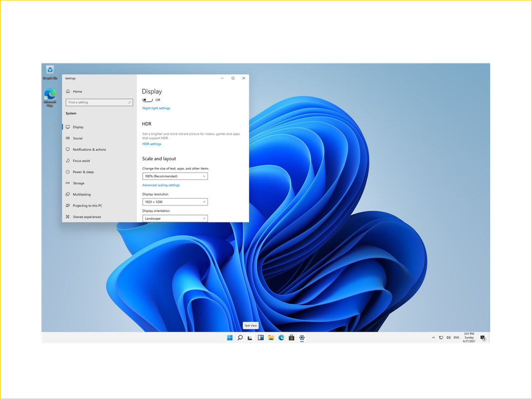532x399 pixels.
Task: Expand the Landscape orientation dropdown
Action: (x=175, y=218)
